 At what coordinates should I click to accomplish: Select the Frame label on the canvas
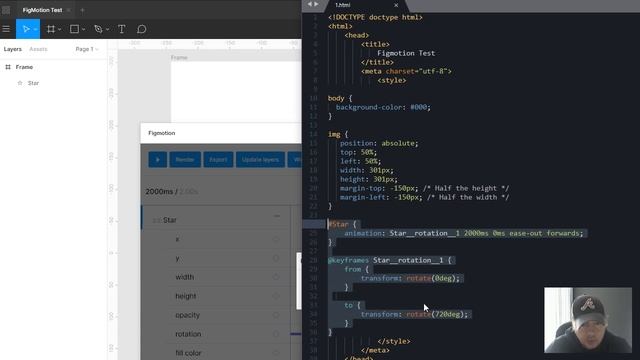(x=179, y=58)
